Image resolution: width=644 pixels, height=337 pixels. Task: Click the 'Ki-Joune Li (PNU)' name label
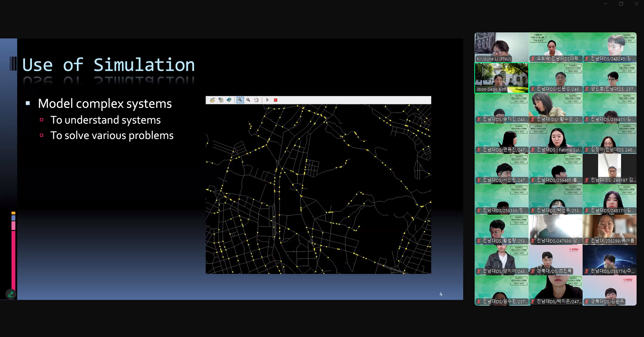pyautogui.click(x=494, y=59)
